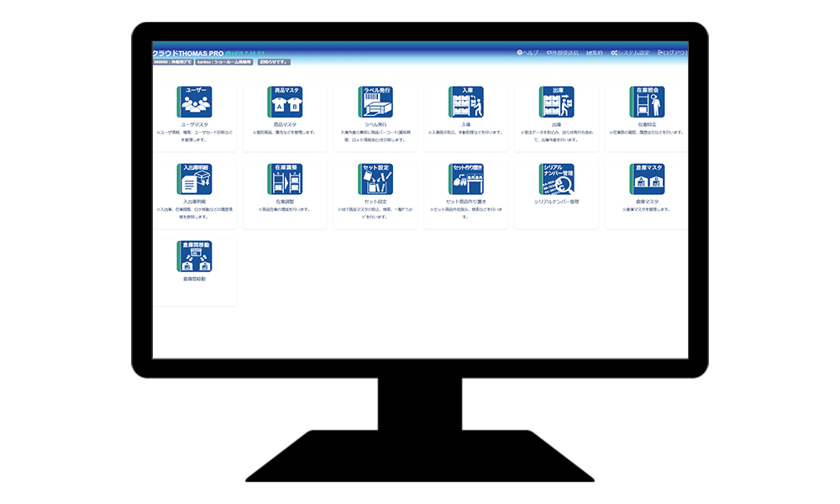Open the ユーザマスタ user master icon
Viewport: 840px width, 504px height.
[x=194, y=102]
